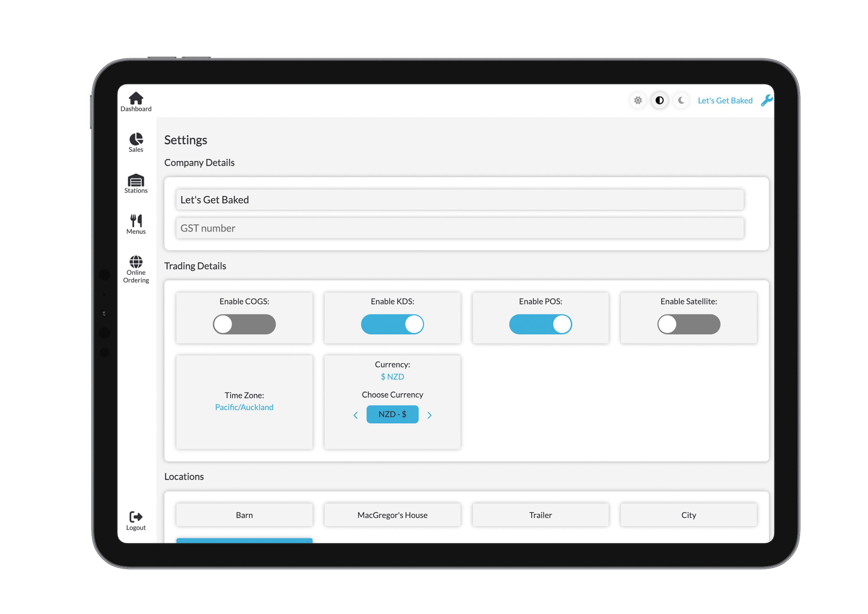868x614 pixels.
Task: Click the wrench settings icon
Action: 766,101
